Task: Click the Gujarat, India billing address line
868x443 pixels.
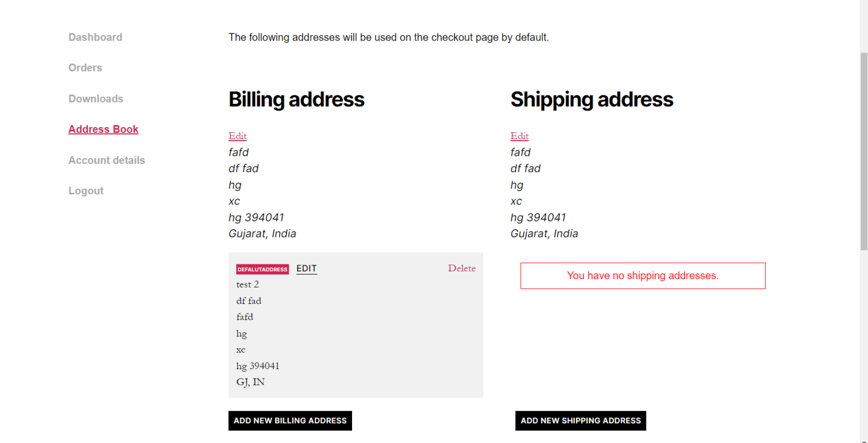Action: pos(262,233)
